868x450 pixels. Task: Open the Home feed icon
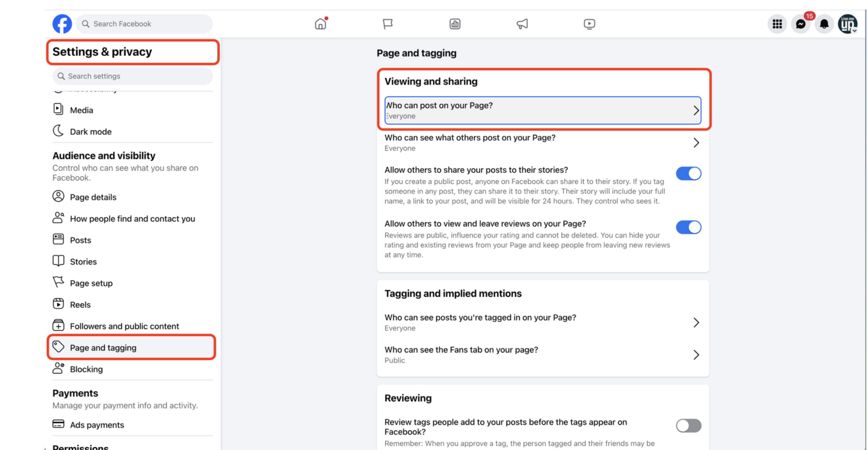(320, 24)
